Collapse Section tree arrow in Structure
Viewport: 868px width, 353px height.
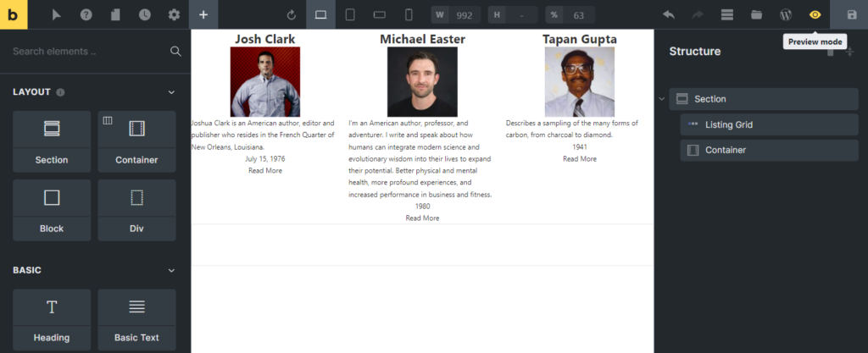tap(661, 99)
